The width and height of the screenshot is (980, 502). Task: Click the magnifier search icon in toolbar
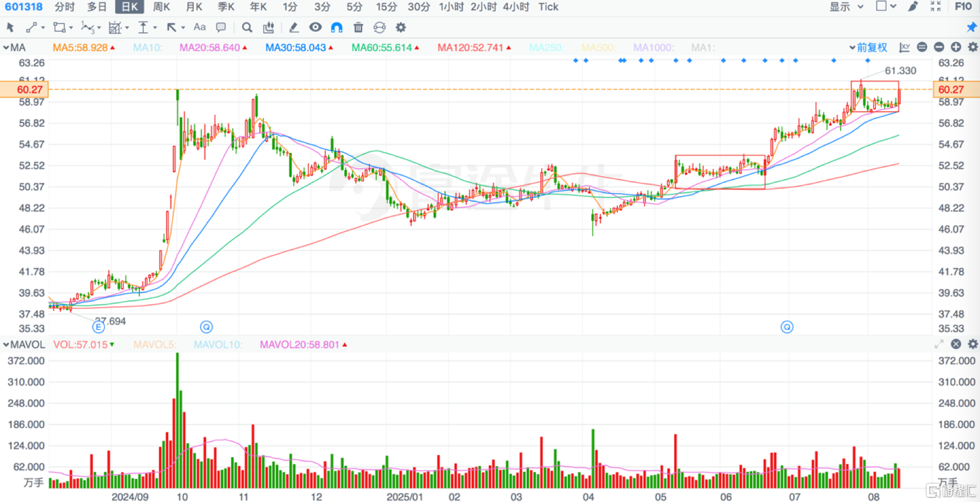click(x=247, y=27)
